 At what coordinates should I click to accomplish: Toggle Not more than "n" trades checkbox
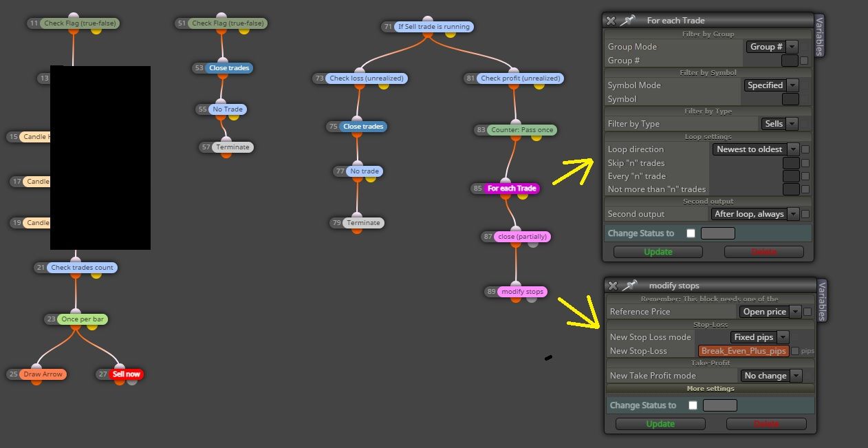point(805,189)
